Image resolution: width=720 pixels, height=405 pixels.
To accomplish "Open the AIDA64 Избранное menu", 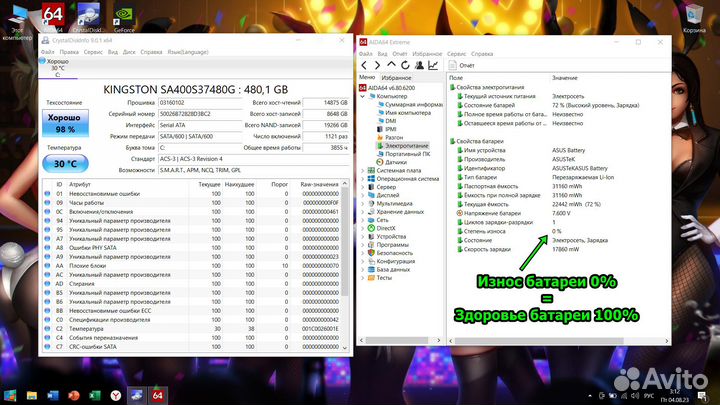I will tap(427, 54).
